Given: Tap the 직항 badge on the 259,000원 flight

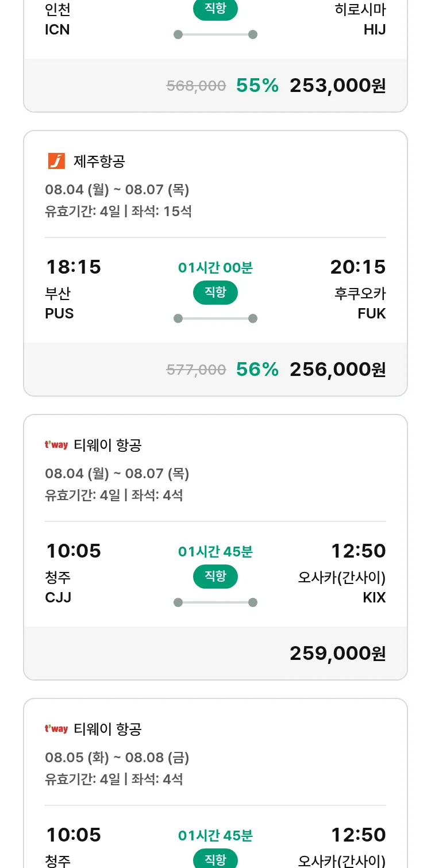Looking at the screenshot, I should [215, 577].
